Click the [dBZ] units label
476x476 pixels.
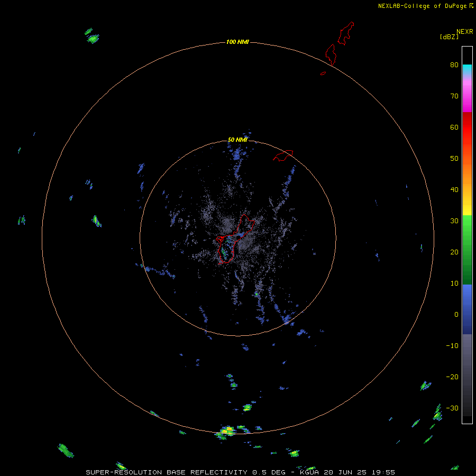449,37
